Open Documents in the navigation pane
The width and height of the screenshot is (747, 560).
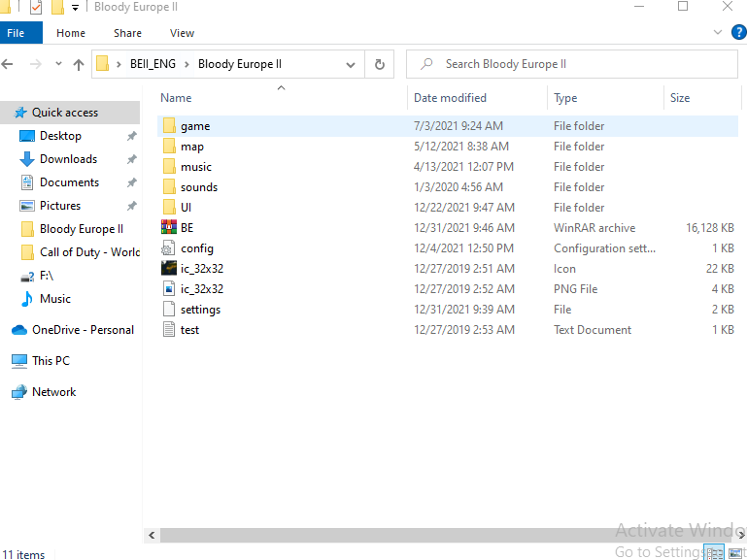point(69,182)
